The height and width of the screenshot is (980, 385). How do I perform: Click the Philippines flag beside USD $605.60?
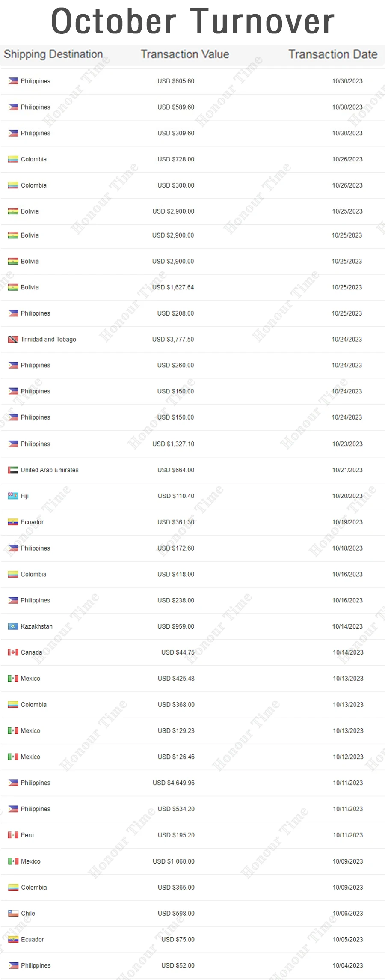13,81
